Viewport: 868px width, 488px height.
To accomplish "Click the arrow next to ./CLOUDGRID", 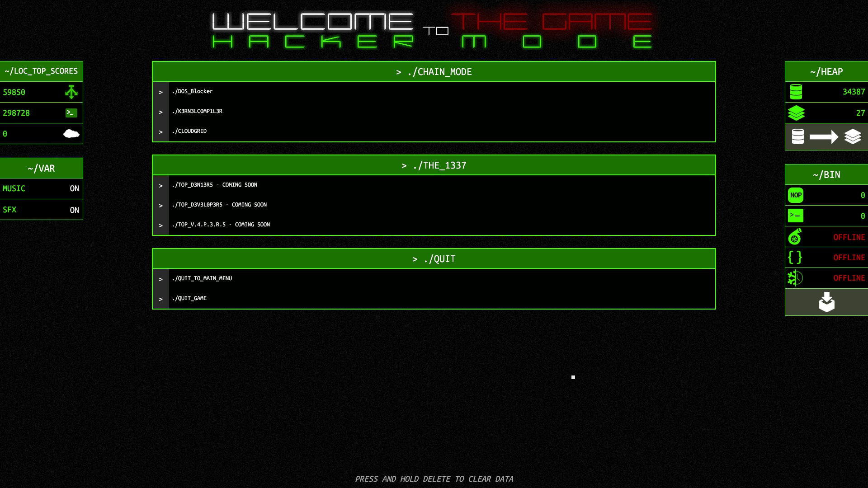I will click(160, 132).
